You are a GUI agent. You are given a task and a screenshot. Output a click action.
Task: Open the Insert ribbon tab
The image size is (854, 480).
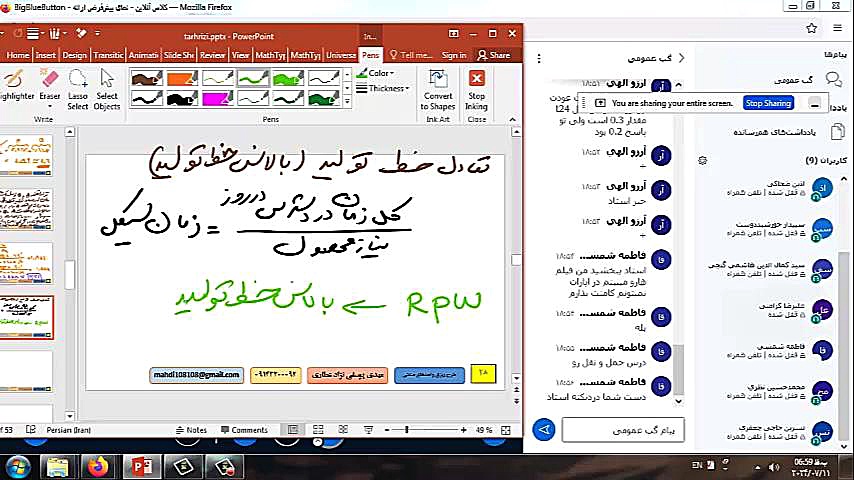45,55
